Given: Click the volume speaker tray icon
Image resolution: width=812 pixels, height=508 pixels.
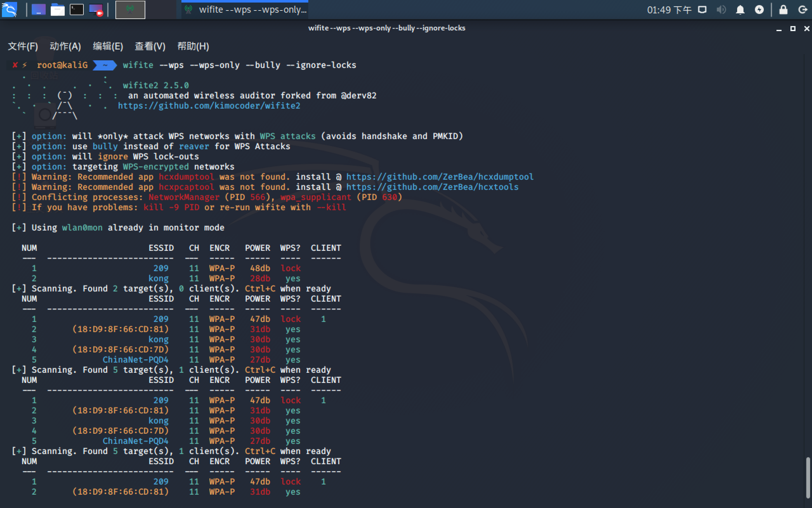Looking at the screenshot, I should [721, 10].
